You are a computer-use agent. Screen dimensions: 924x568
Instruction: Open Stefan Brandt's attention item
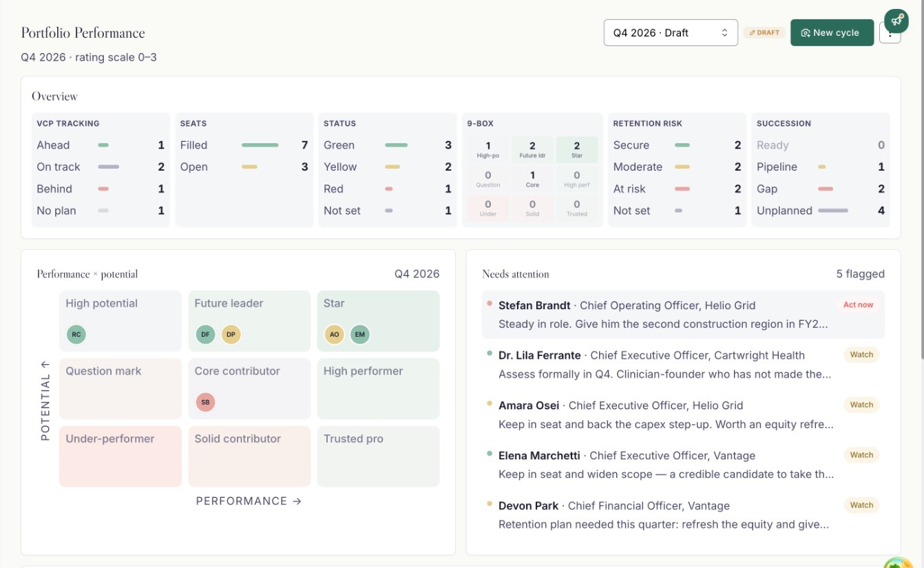[x=683, y=315]
